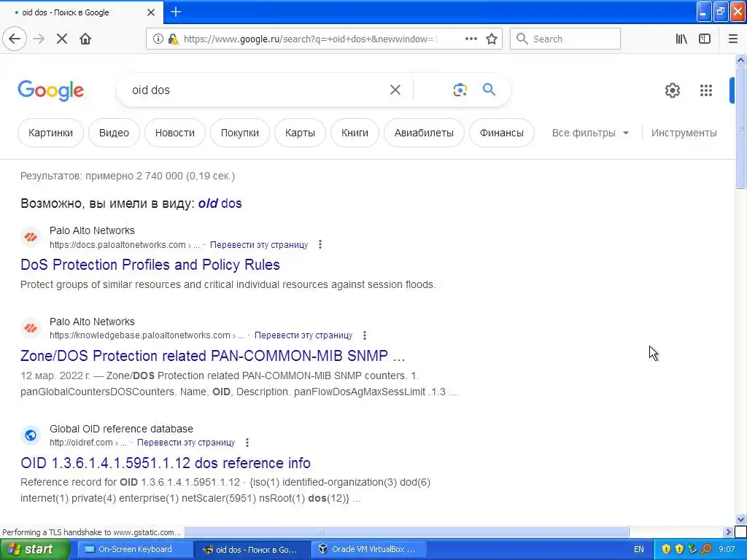Click the vertical scrollbar down arrow
The height and width of the screenshot is (560, 747).
tap(740, 519)
